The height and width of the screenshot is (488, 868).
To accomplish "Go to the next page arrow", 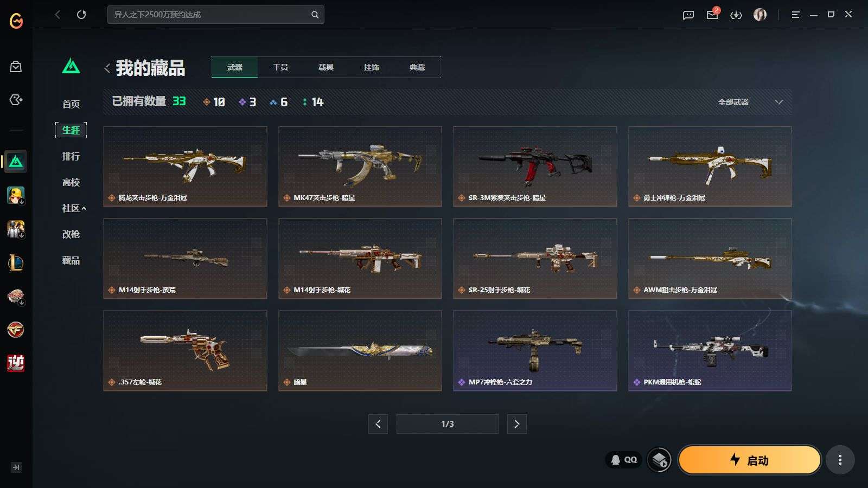I will tap(516, 424).
